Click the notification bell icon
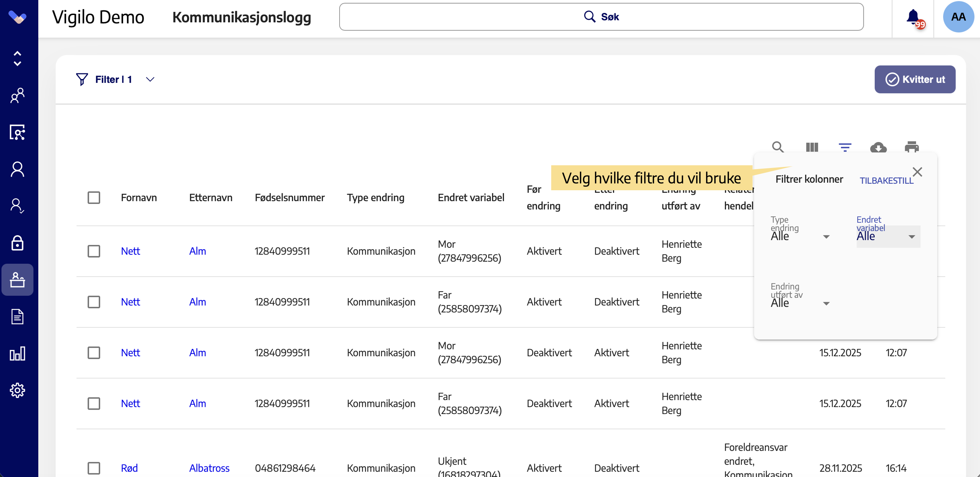The height and width of the screenshot is (477, 980). pos(913,17)
